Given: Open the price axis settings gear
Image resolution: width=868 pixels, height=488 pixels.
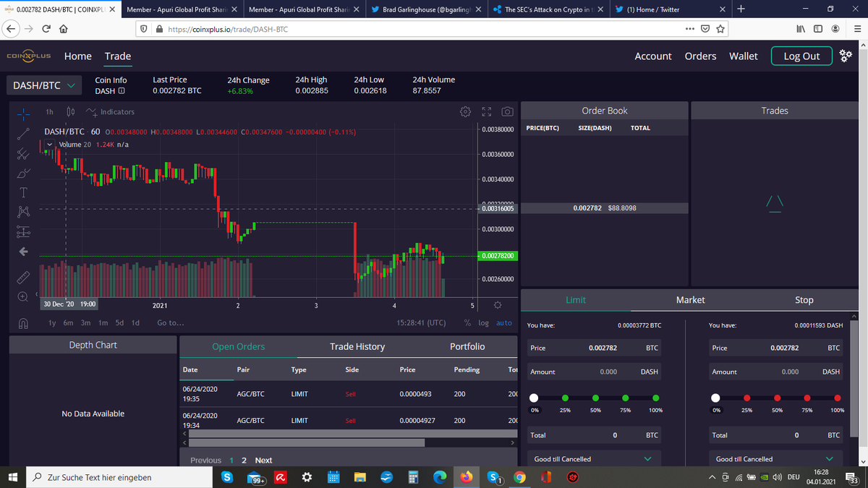Looking at the screenshot, I should [x=498, y=305].
